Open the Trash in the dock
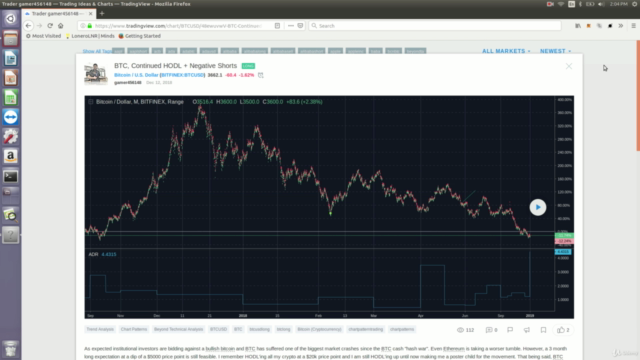640x360 pixels. [x=11, y=349]
